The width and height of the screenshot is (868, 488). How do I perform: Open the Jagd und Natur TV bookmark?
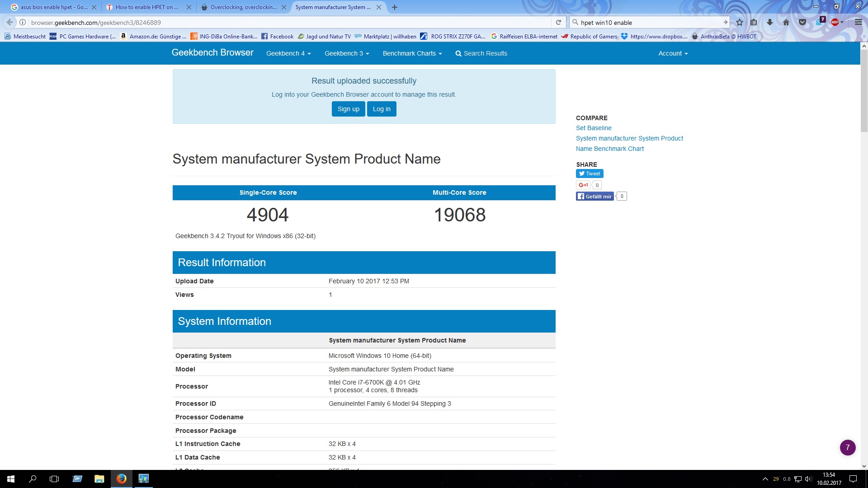324,37
